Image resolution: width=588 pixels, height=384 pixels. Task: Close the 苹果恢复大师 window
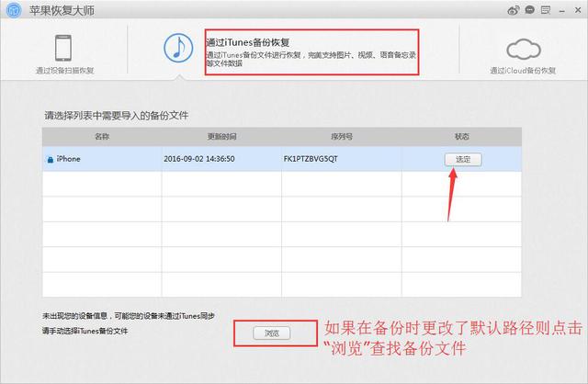tap(578, 10)
